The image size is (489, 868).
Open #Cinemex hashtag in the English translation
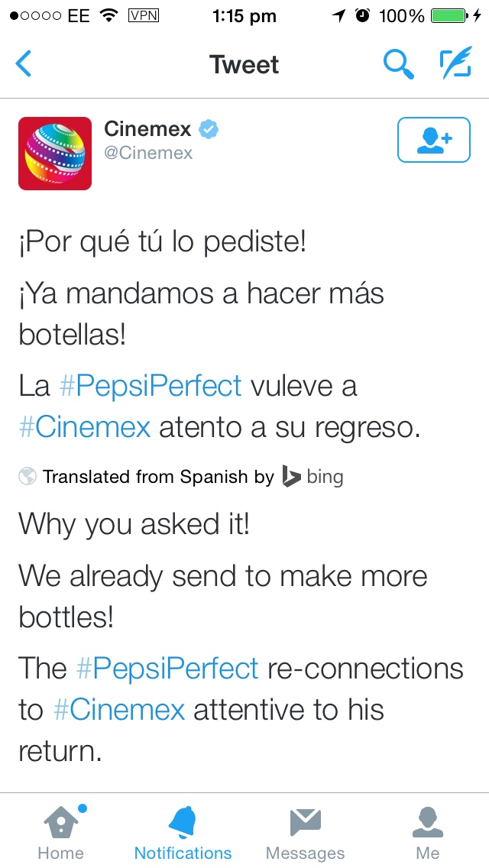[x=119, y=709]
